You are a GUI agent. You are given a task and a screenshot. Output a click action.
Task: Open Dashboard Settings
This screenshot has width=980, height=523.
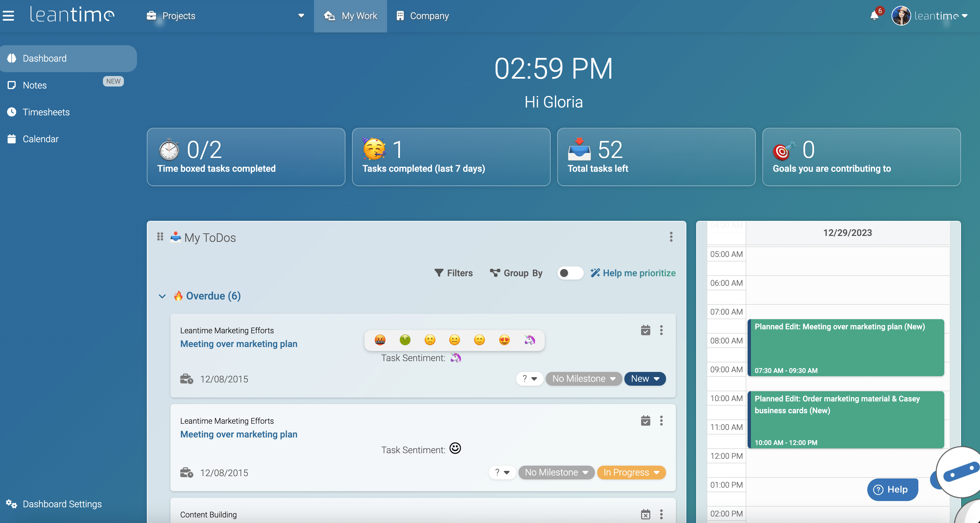coord(54,504)
